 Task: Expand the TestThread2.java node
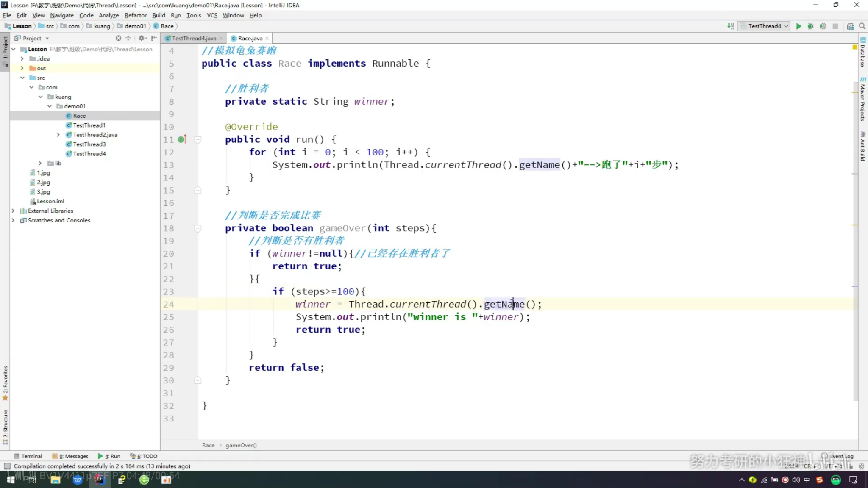point(58,135)
